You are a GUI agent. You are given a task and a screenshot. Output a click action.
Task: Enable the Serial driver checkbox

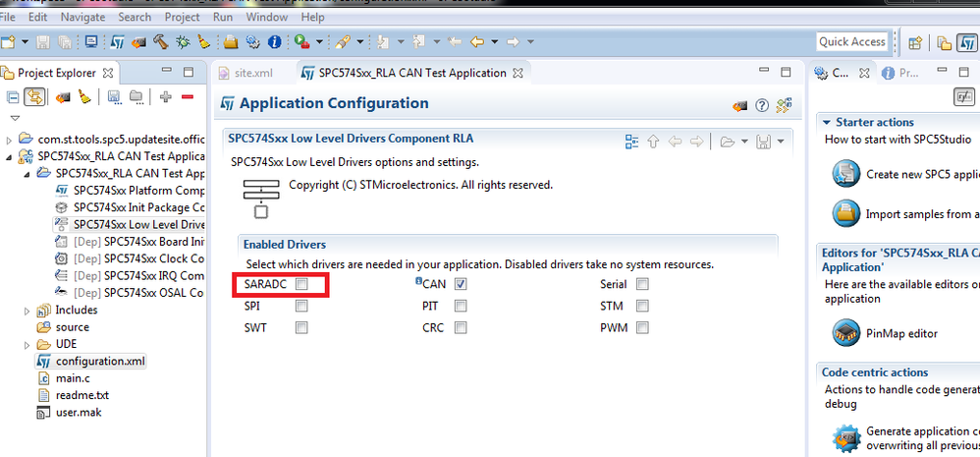click(642, 284)
